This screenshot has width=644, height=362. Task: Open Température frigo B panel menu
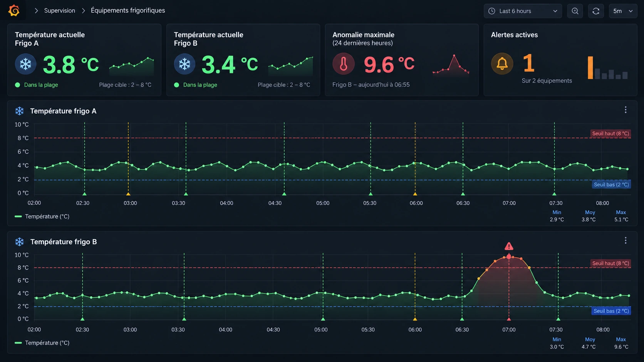point(626,241)
